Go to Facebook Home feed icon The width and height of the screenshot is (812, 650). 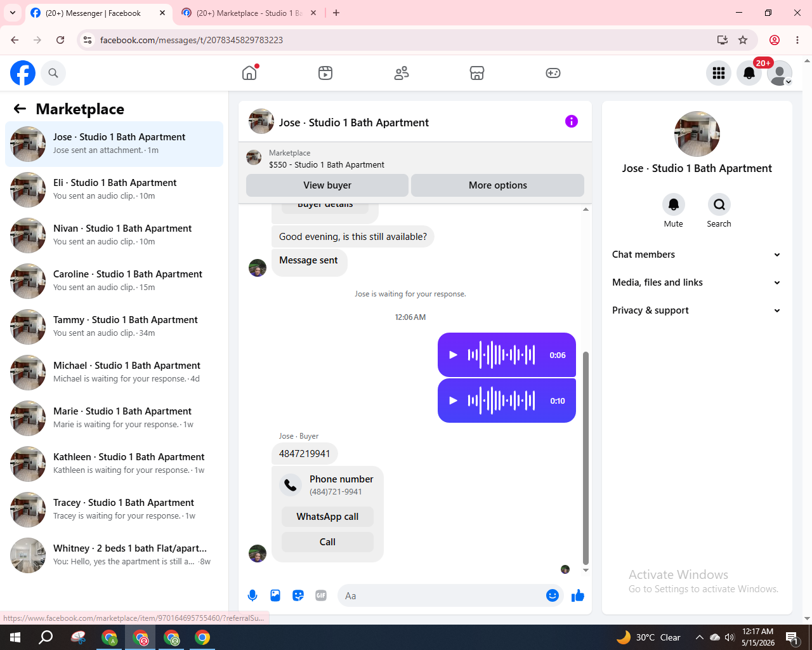(x=249, y=73)
